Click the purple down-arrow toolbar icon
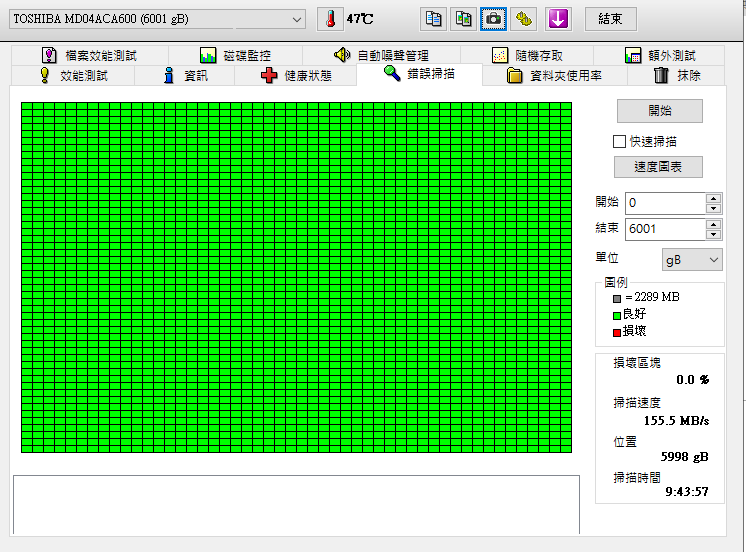This screenshot has width=746, height=552. click(x=558, y=19)
